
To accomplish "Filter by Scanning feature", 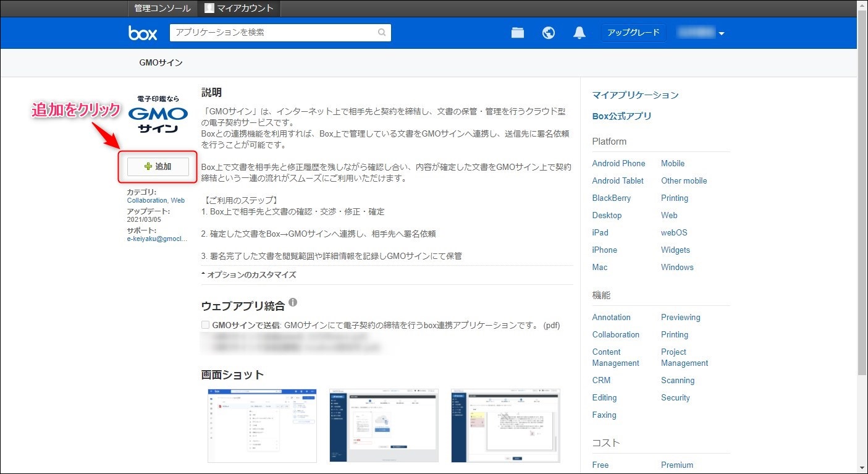I will pyautogui.click(x=678, y=380).
